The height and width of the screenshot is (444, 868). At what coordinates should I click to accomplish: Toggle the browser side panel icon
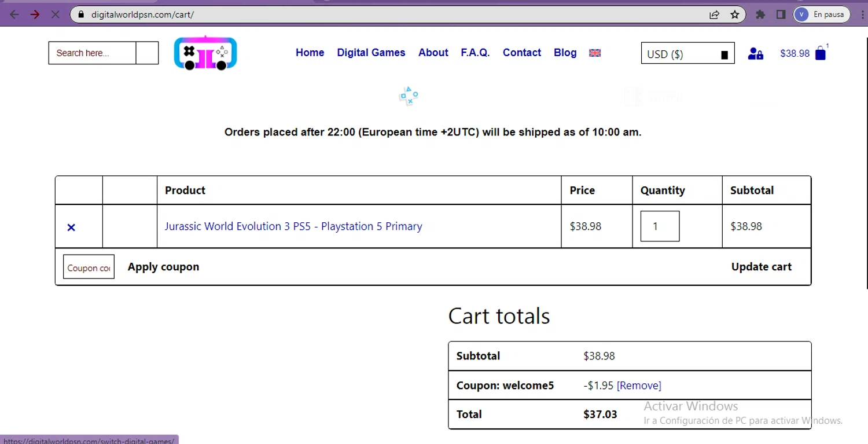tap(781, 14)
